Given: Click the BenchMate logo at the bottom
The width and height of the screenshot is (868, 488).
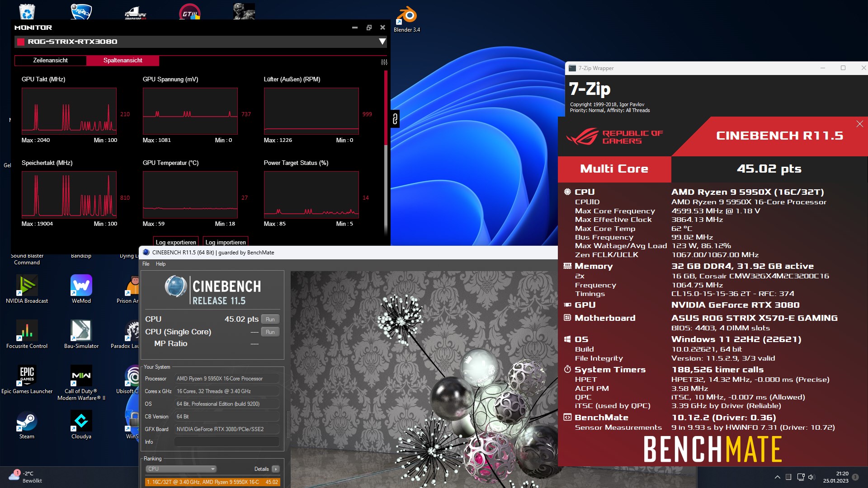Looking at the screenshot, I should (712, 449).
